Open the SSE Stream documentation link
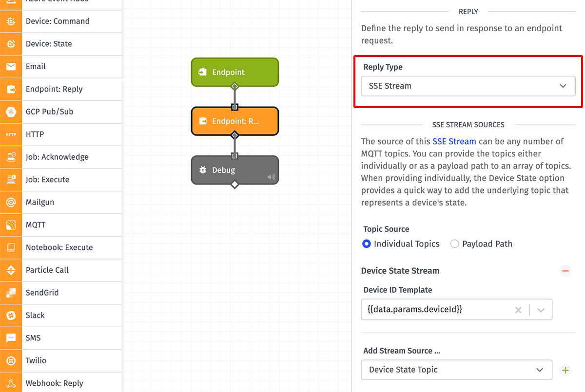The width and height of the screenshot is (585, 392). tap(454, 141)
